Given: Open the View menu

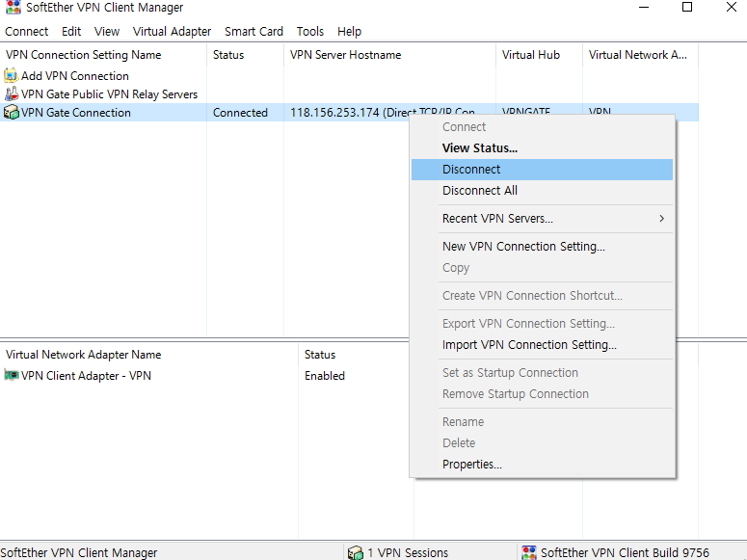Looking at the screenshot, I should coord(107,32).
